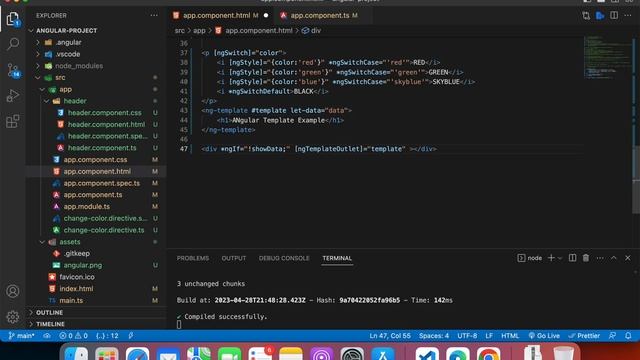Open App Store from the dock
The width and height of the screenshot is (640, 360).
click(x=382, y=354)
